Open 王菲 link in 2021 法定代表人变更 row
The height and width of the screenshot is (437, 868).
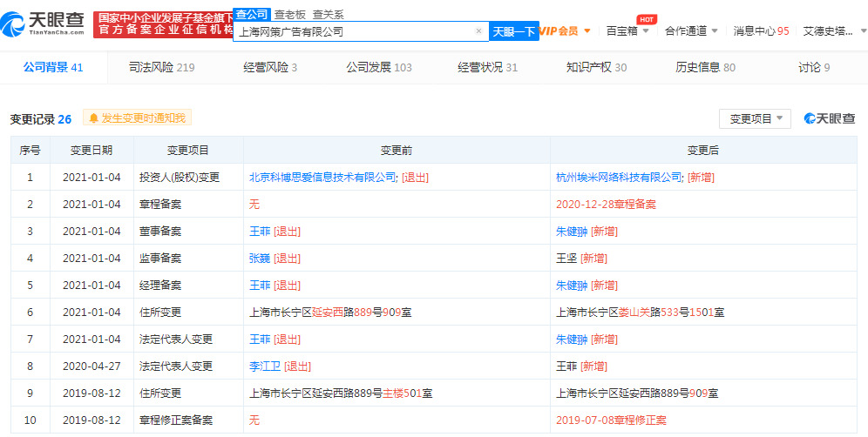click(x=260, y=340)
